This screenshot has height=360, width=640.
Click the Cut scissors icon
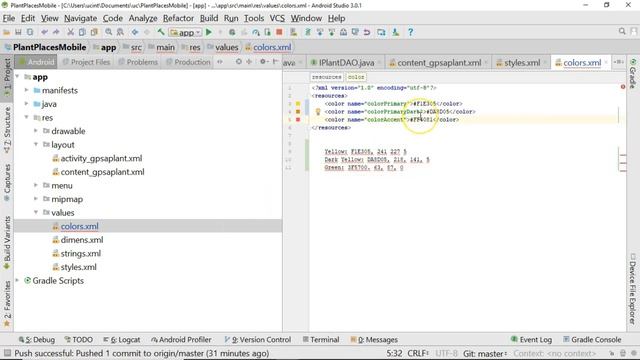pos(70,32)
